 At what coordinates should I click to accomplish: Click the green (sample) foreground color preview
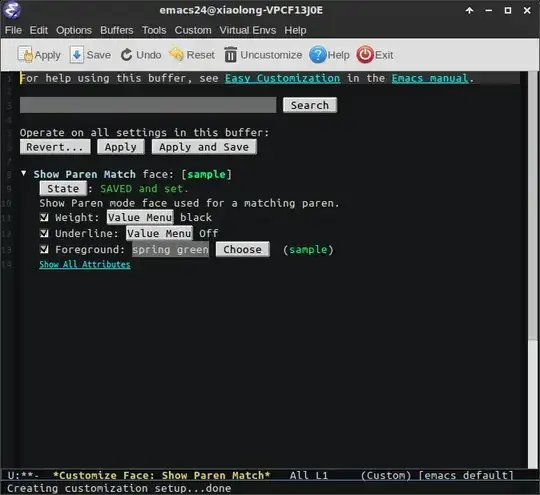tap(308, 249)
